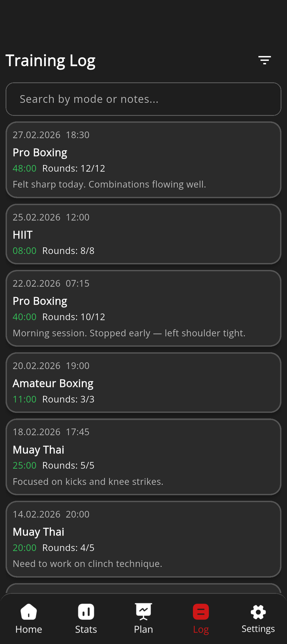
Task: Go to the Stats tab label
Action: coord(86,629)
